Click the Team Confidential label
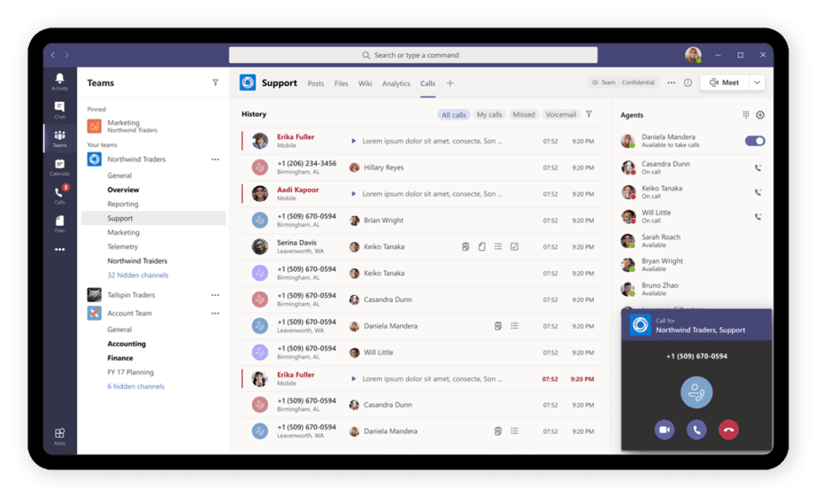This screenshot has width=823, height=504. (x=624, y=83)
